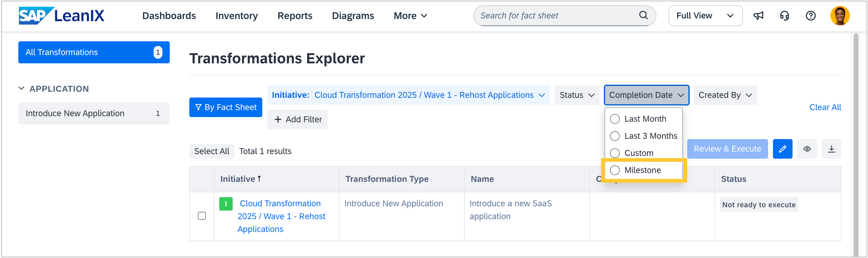Click the Clear All link
Screen dimensions: 868x258
click(825, 107)
